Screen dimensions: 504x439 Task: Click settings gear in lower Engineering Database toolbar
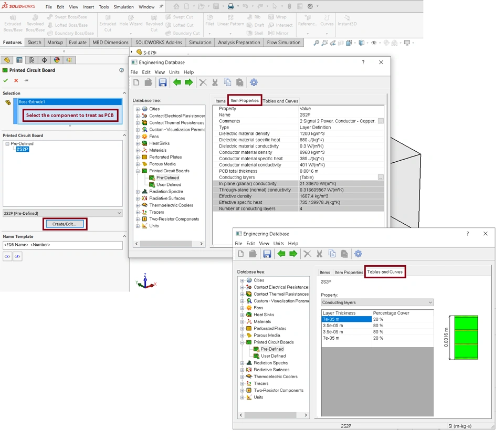click(x=358, y=254)
